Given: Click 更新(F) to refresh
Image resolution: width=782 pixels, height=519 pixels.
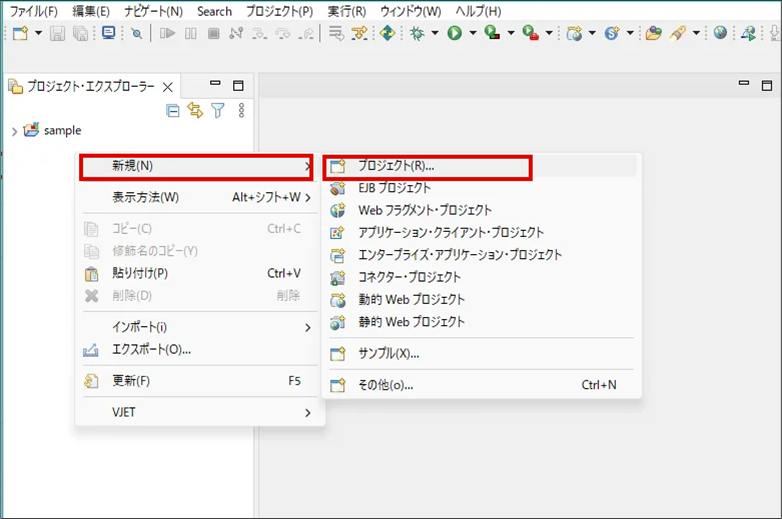Looking at the screenshot, I should click(x=131, y=381).
